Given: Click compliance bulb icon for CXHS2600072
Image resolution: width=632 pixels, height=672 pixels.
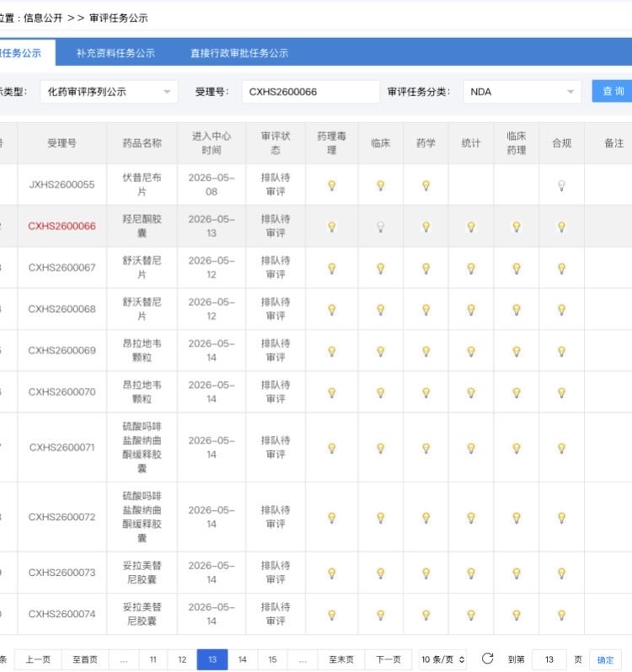Looking at the screenshot, I should 561,518.
